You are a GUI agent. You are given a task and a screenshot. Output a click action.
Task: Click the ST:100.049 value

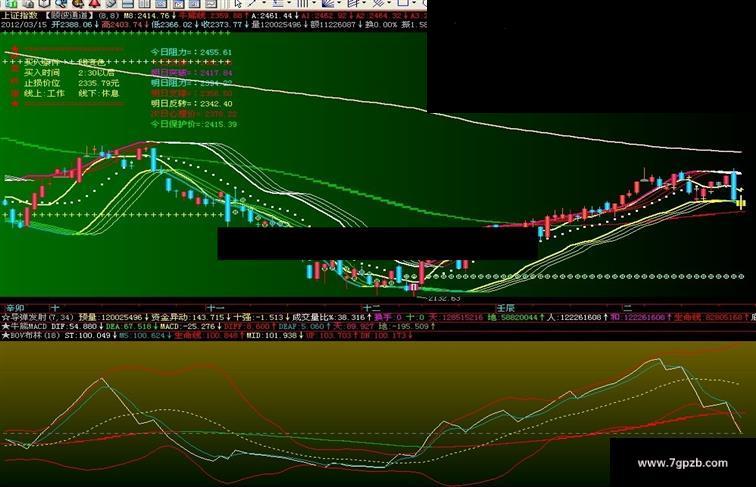[x=87, y=335]
